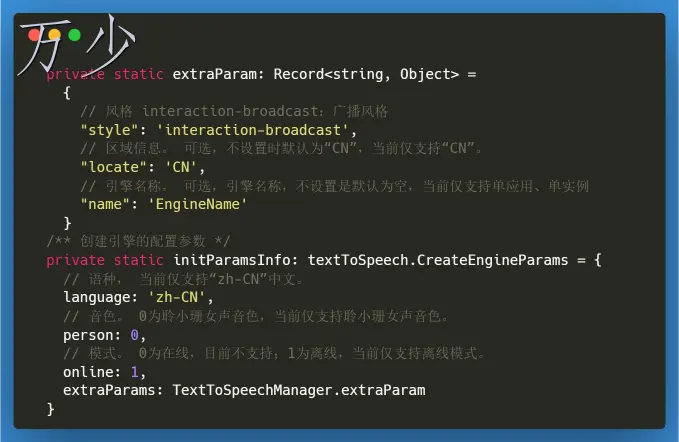Click the yellow minimize window button
The image size is (679, 442).
[54, 37]
